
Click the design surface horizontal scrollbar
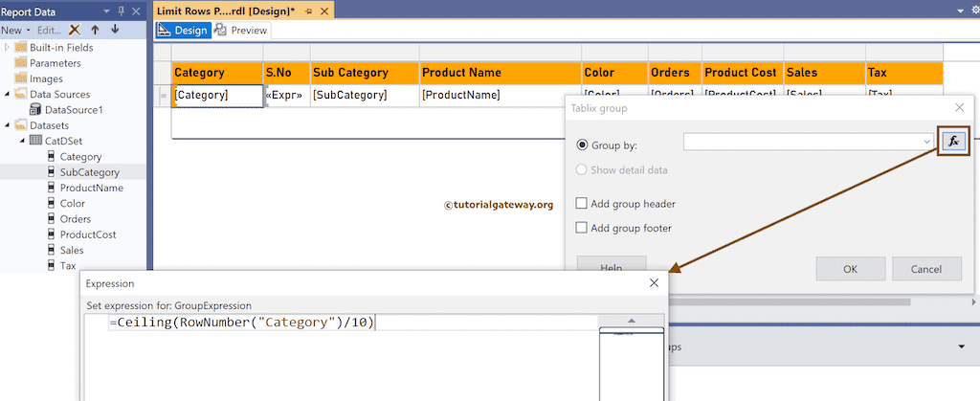(789, 301)
